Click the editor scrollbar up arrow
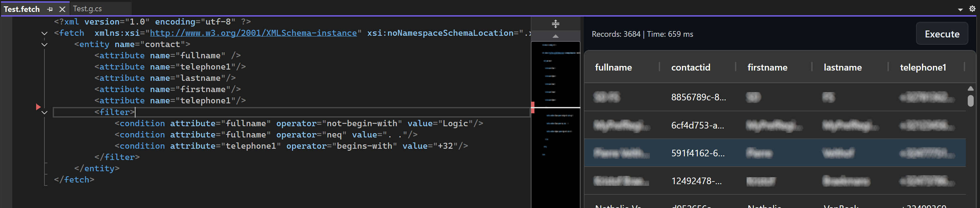 coord(555,36)
